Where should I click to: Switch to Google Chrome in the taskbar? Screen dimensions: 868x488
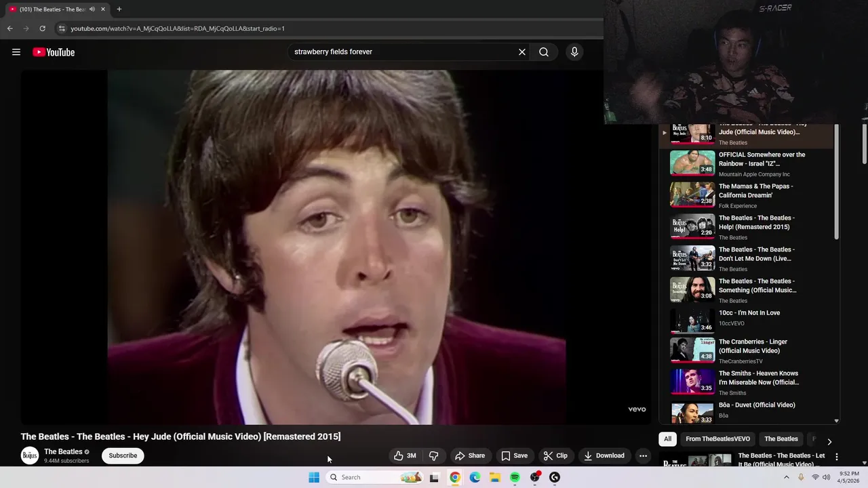point(455,477)
